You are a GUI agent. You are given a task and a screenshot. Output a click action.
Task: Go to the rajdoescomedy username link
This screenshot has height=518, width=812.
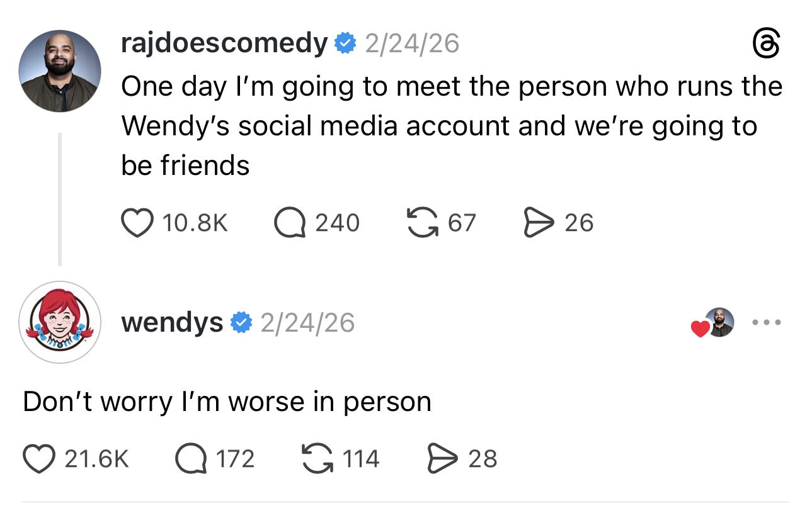tap(224, 43)
